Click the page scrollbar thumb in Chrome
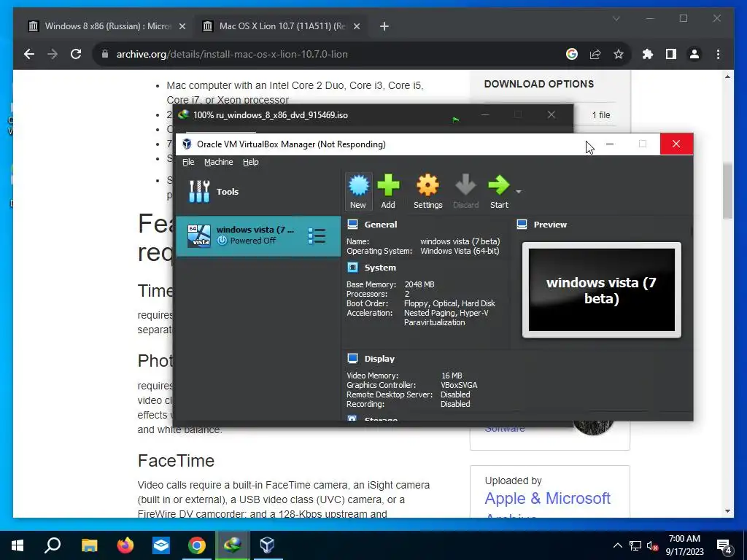 pos(727,190)
